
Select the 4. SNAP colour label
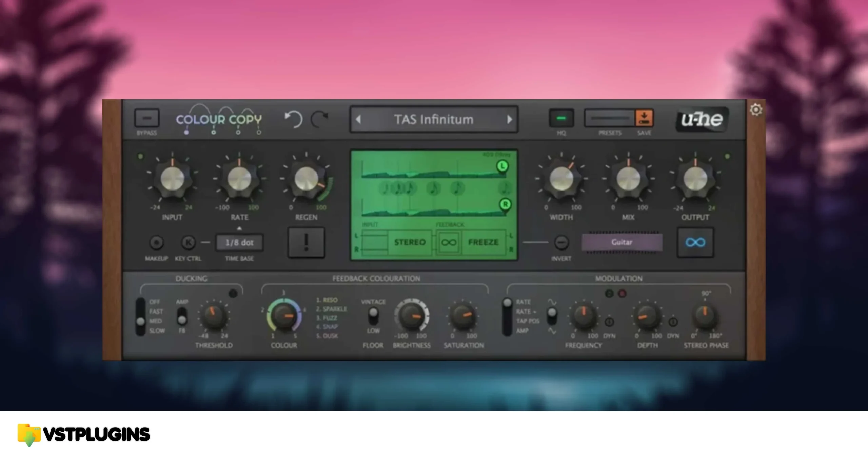327,327
